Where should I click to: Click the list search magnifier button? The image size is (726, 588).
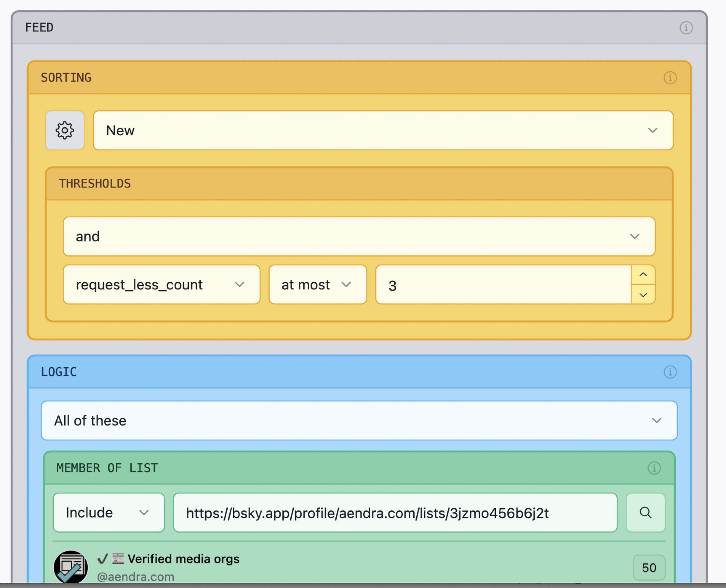tap(645, 513)
